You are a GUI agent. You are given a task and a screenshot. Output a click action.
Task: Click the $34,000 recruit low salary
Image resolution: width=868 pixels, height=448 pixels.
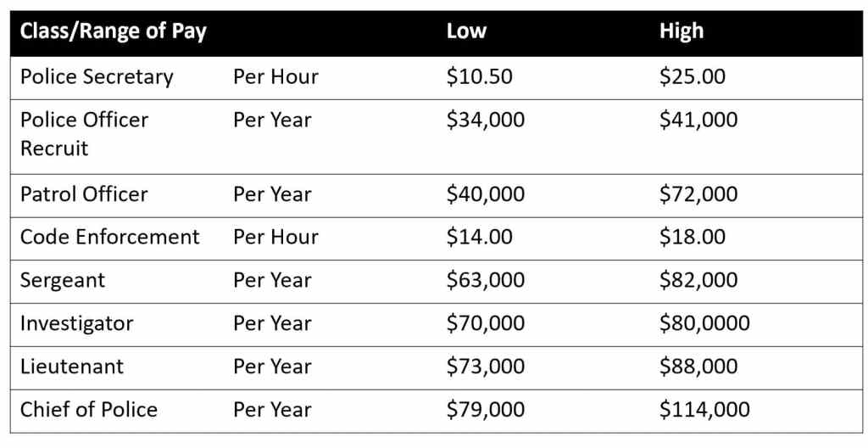(486, 120)
